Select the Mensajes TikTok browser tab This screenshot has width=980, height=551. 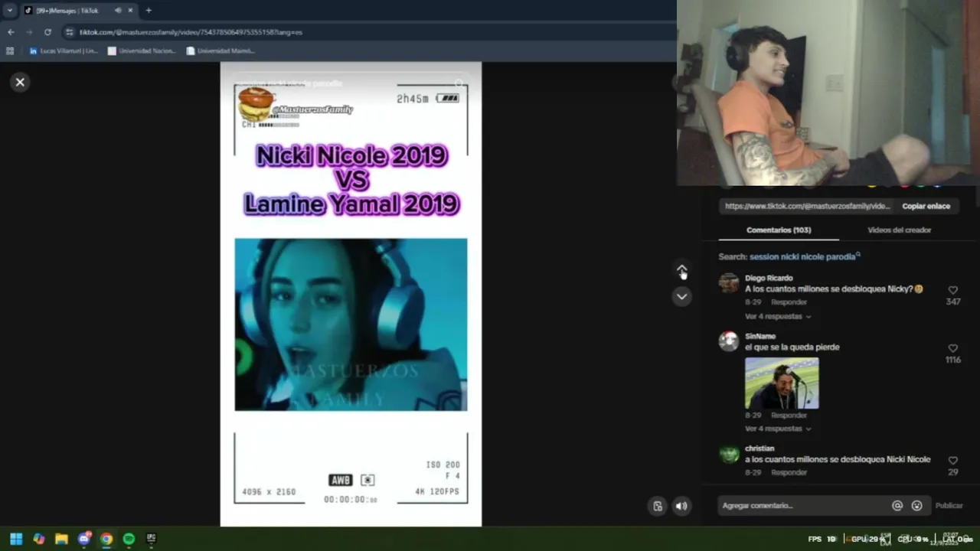tap(77, 10)
